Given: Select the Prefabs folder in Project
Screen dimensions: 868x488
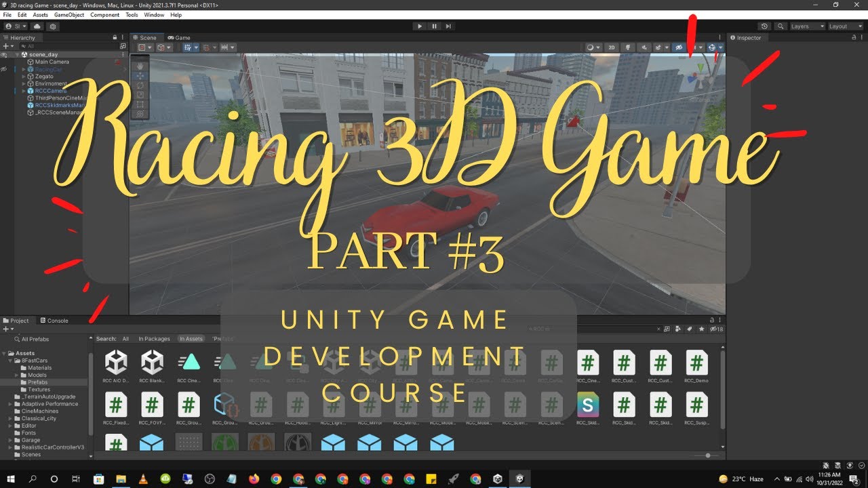Looking at the screenshot, I should [x=38, y=382].
